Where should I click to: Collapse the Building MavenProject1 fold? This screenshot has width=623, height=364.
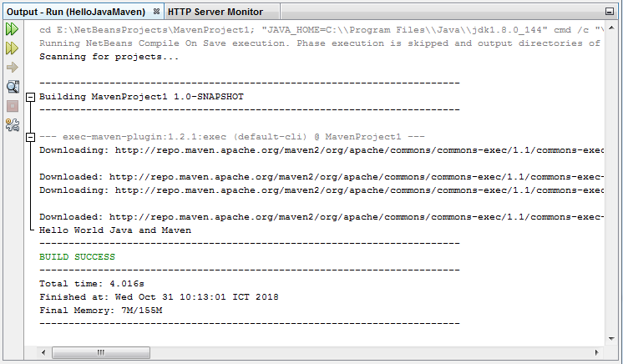tap(31, 97)
